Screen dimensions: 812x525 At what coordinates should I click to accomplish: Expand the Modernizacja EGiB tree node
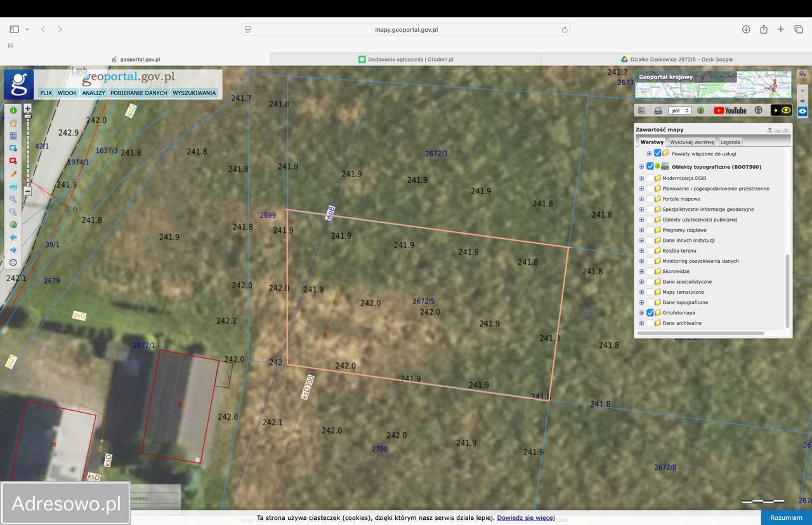click(x=641, y=178)
